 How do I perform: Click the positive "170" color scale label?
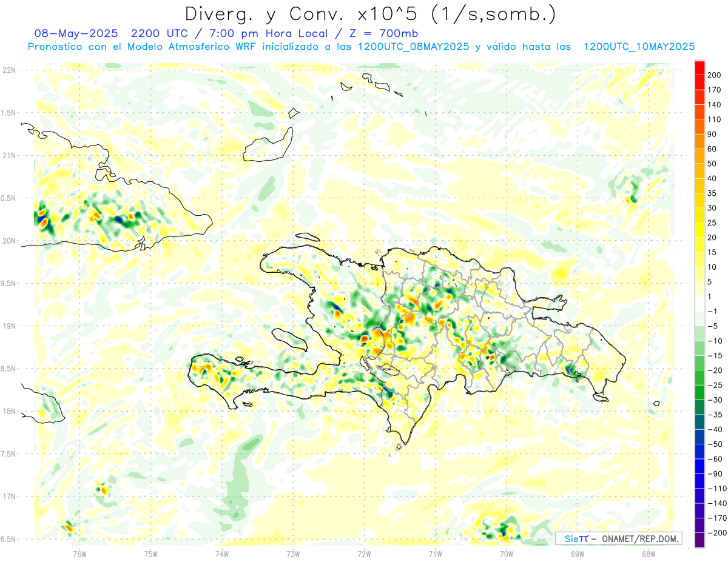pyautogui.click(x=714, y=90)
